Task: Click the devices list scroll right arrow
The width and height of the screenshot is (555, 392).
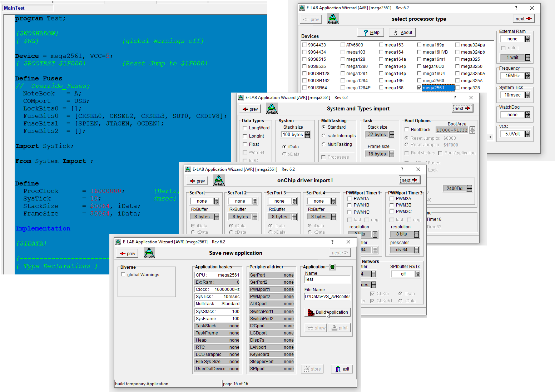Action: pyautogui.click(x=490, y=137)
